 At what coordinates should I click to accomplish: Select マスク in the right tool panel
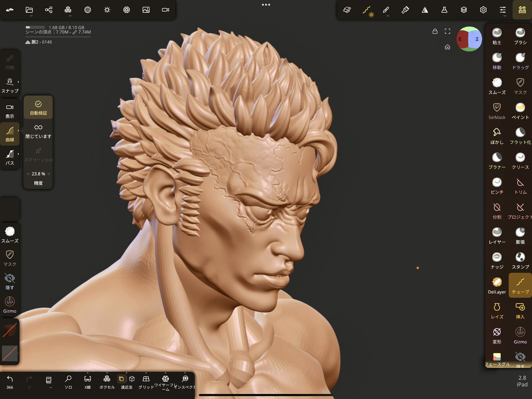tap(520, 86)
